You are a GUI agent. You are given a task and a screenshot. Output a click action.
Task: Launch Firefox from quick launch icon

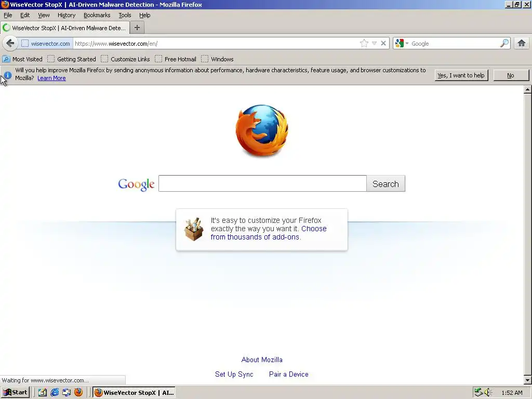78,393
